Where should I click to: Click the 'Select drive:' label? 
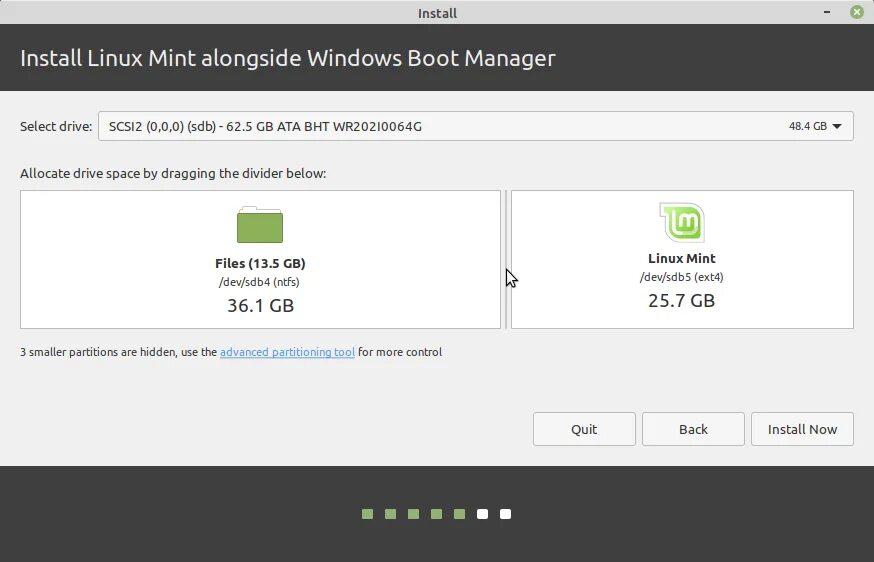click(x=56, y=127)
